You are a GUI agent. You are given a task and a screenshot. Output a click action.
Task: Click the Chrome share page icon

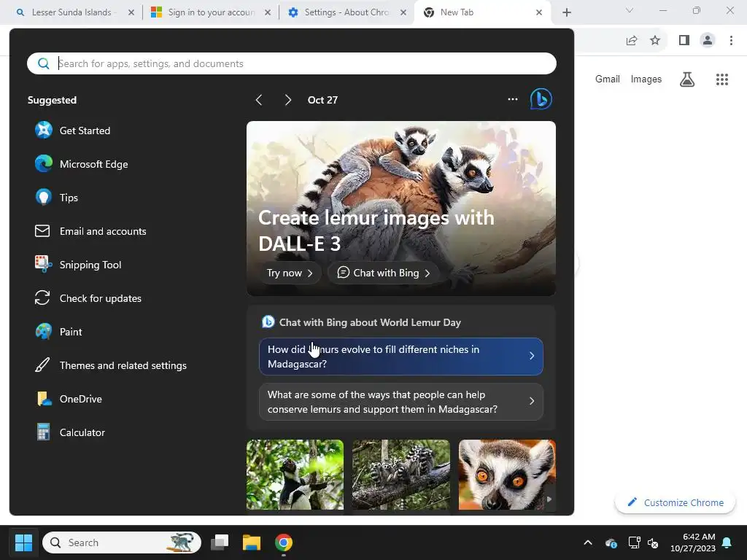tap(632, 41)
